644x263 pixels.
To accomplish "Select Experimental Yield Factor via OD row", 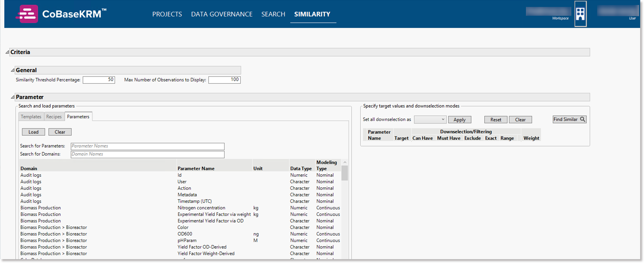I will [180, 221].
